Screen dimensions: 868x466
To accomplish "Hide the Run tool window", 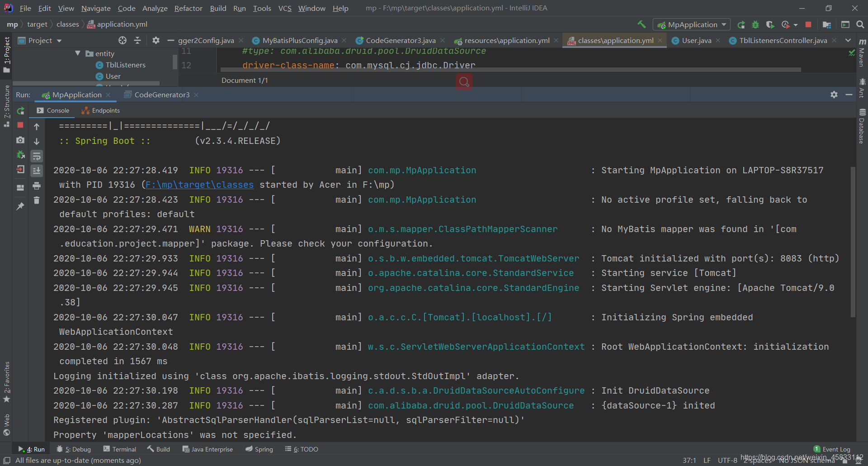I will point(849,95).
